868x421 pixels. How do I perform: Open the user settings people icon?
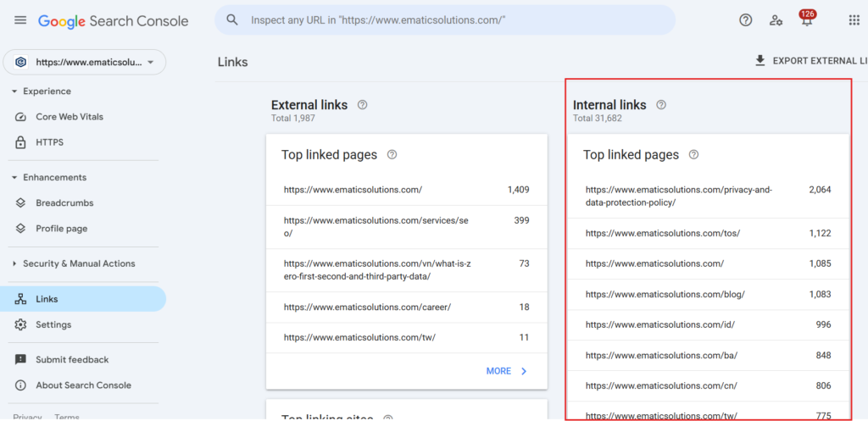(x=776, y=20)
